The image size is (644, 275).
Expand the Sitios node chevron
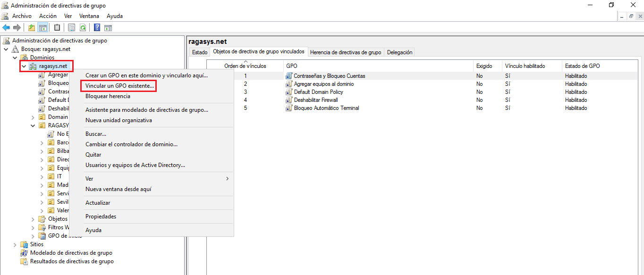(16, 244)
